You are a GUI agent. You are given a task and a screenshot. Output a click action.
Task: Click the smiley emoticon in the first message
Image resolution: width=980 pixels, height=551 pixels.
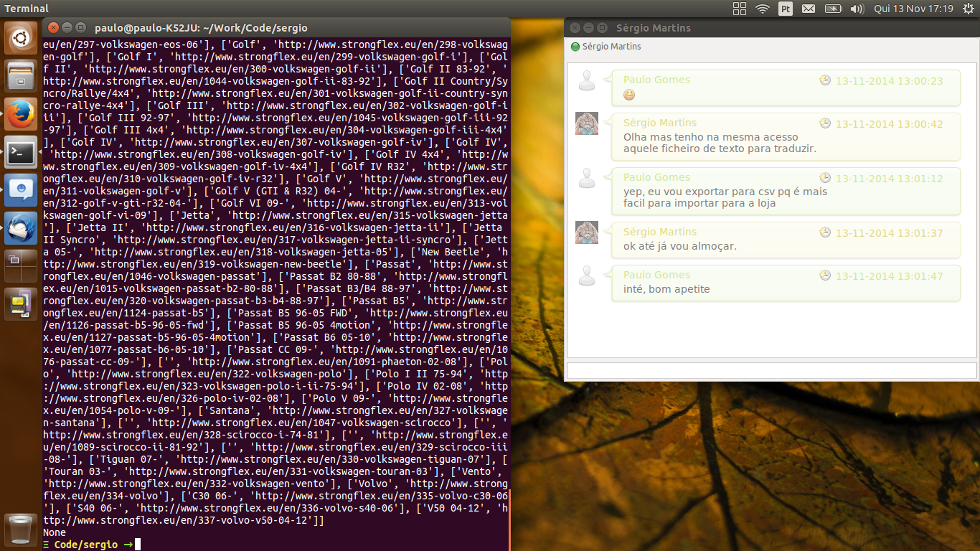pos(629,95)
